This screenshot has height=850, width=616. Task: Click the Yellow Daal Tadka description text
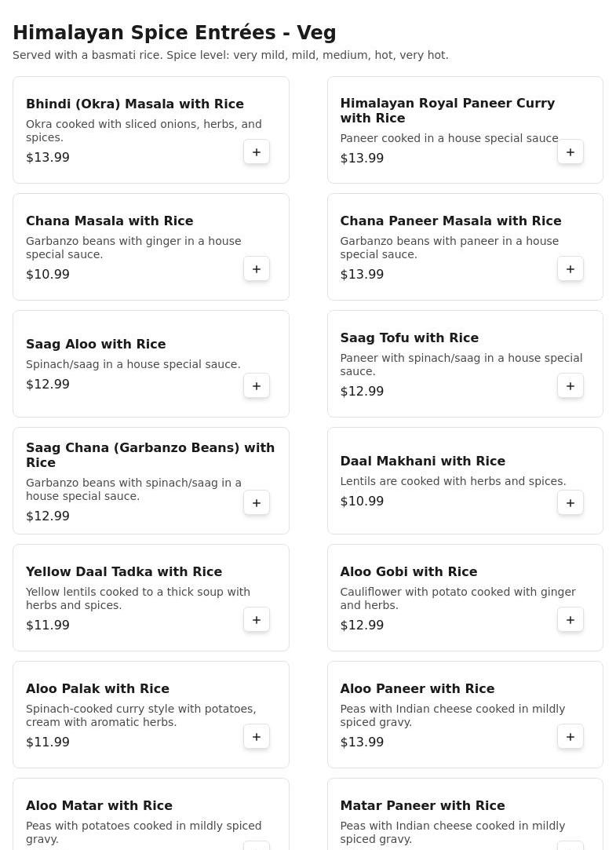coord(138,598)
